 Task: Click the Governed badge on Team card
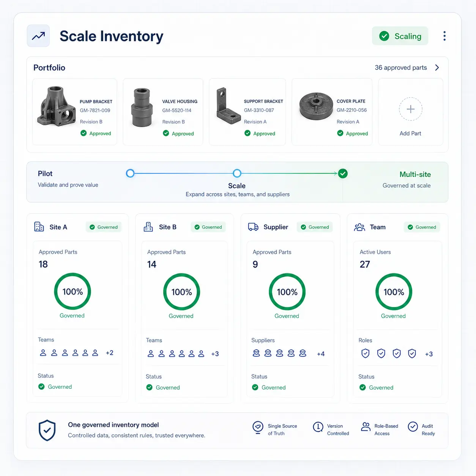coord(422,227)
